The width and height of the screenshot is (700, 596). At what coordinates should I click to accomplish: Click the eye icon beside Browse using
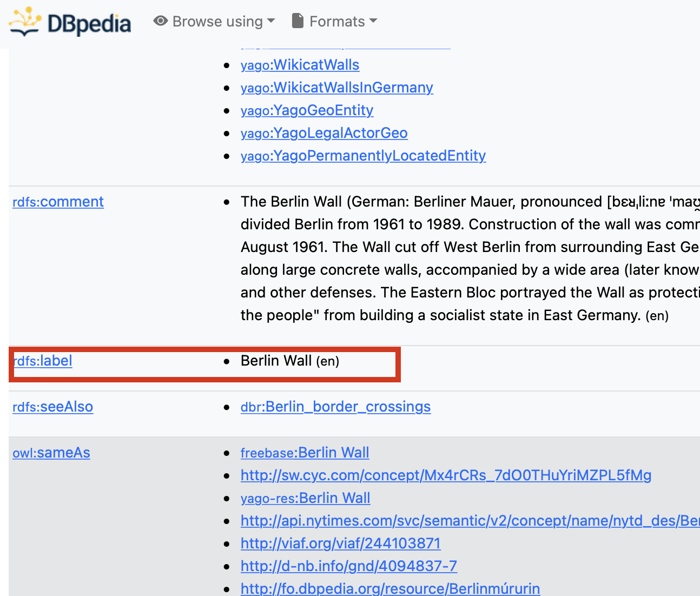pyautogui.click(x=161, y=21)
